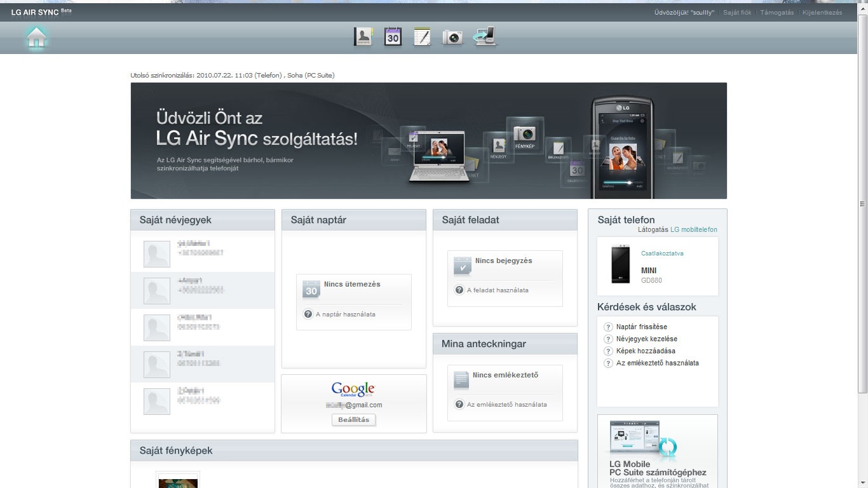The image size is (868, 488).
Task: Open the phone sync icon in toolbar
Action: coord(484,37)
